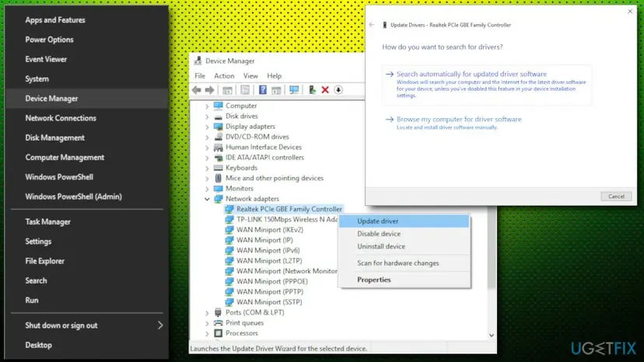The width and height of the screenshot is (644, 362).
Task: Click Cancel in the Update Drivers dialog
Action: pyautogui.click(x=616, y=197)
